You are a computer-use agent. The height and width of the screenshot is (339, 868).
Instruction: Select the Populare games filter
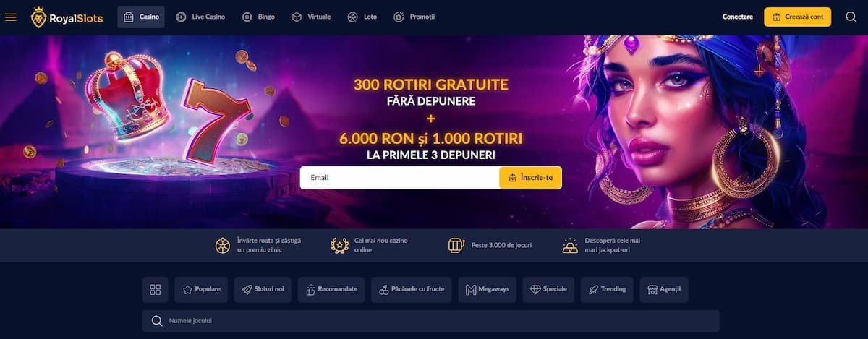click(x=202, y=290)
